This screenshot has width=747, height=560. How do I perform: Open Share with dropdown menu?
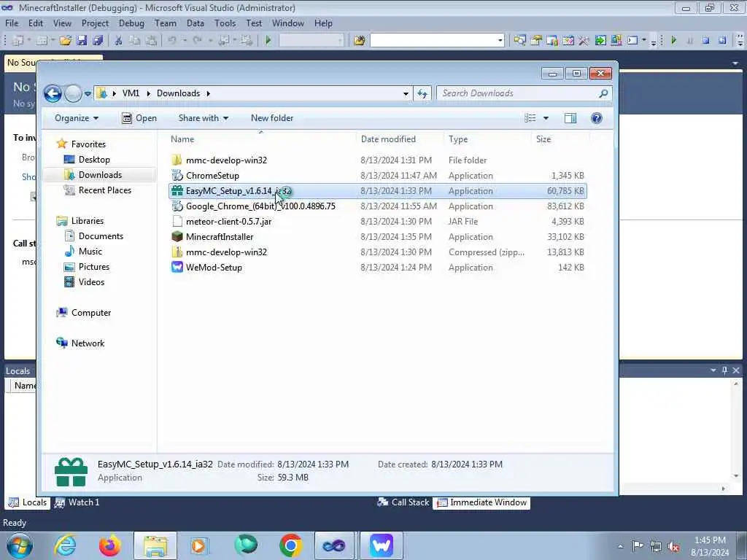[204, 118]
